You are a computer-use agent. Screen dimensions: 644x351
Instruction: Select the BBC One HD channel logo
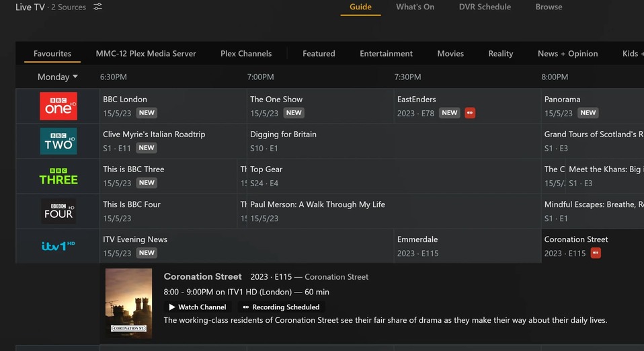[58, 106]
